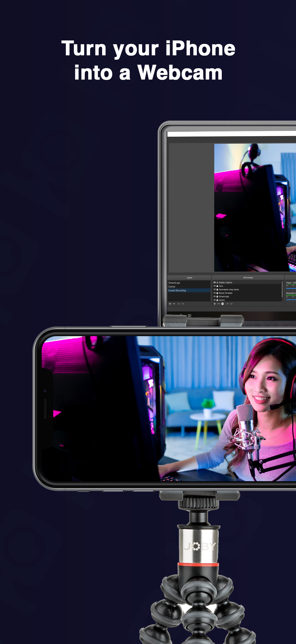This screenshot has height=644, width=296.
Task: Click the Източници panel header
Action: [x=248, y=278]
